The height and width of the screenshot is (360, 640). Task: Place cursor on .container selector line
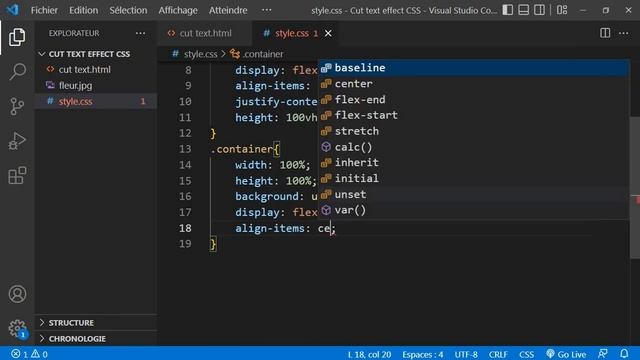click(x=245, y=149)
